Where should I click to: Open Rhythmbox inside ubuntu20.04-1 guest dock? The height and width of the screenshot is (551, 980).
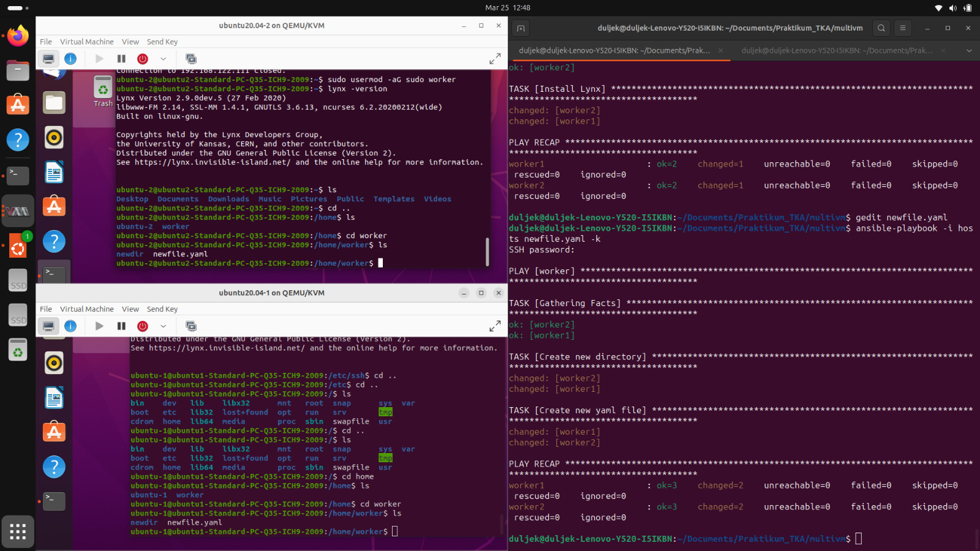point(54,363)
